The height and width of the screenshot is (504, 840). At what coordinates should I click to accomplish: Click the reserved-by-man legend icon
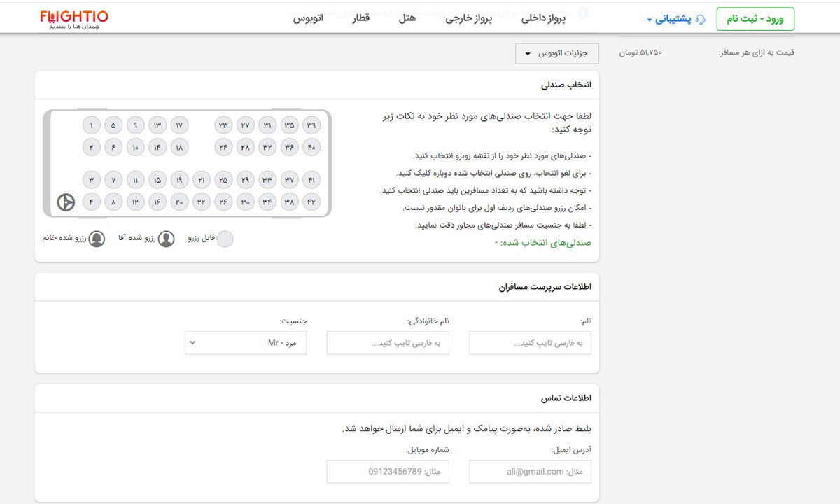pyautogui.click(x=166, y=239)
